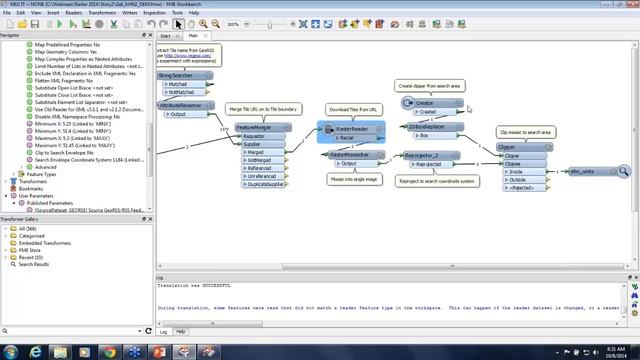Open the Transformers menu
The image size is (640, 360).
tap(102, 13)
